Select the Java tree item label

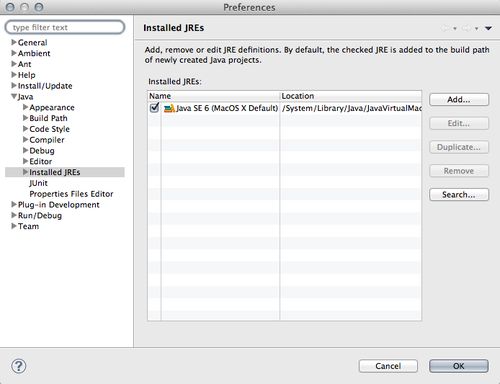tap(25, 97)
